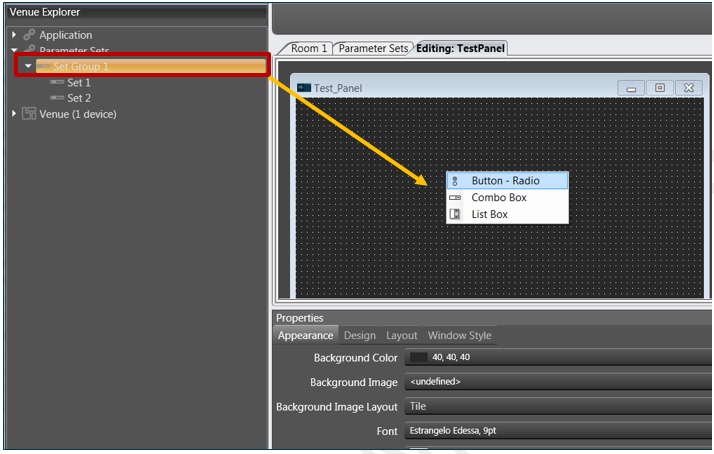
Task: Choose Button - Radio from popup menu
Action: (507, 181)
